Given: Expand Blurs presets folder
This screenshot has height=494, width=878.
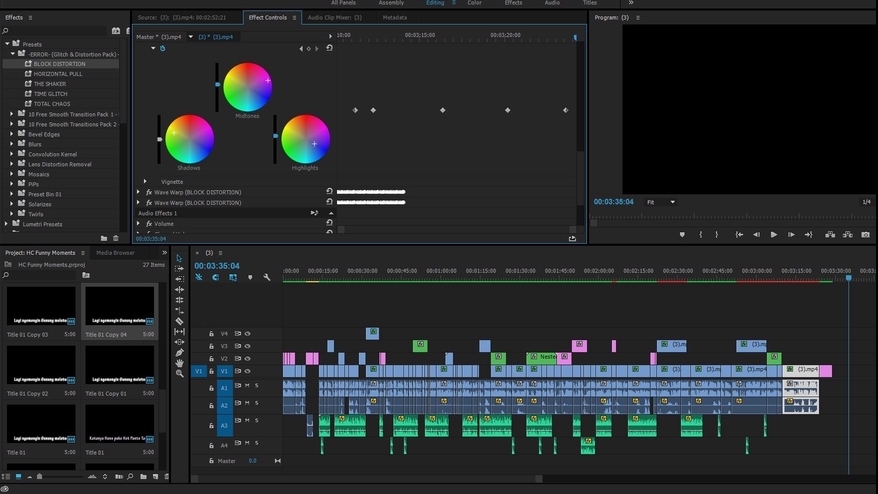Looking at the screenshot, I should tap(11, 144).
